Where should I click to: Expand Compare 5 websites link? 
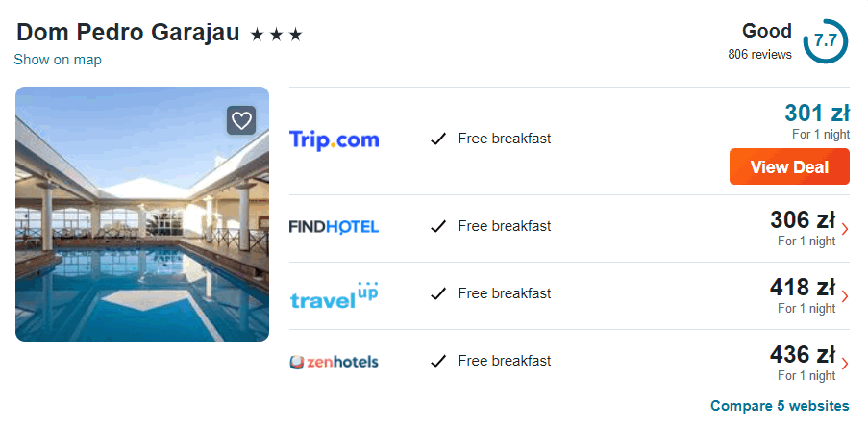[x=780, y=406]
